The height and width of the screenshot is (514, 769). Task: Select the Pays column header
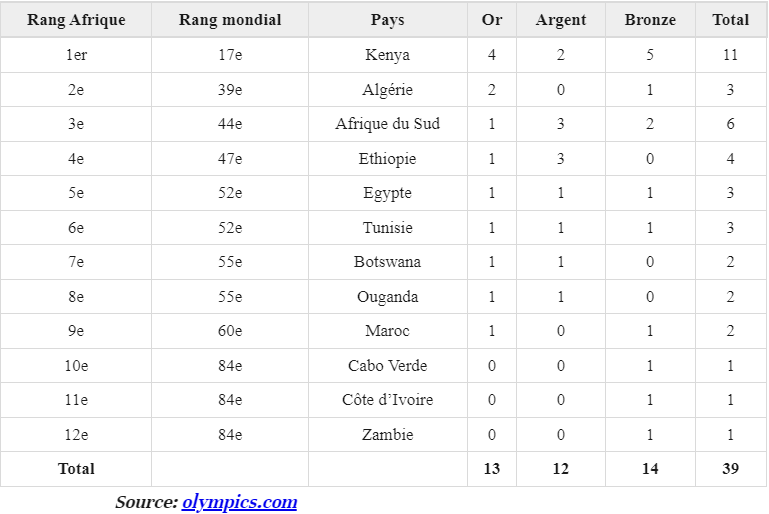[387, 20]
